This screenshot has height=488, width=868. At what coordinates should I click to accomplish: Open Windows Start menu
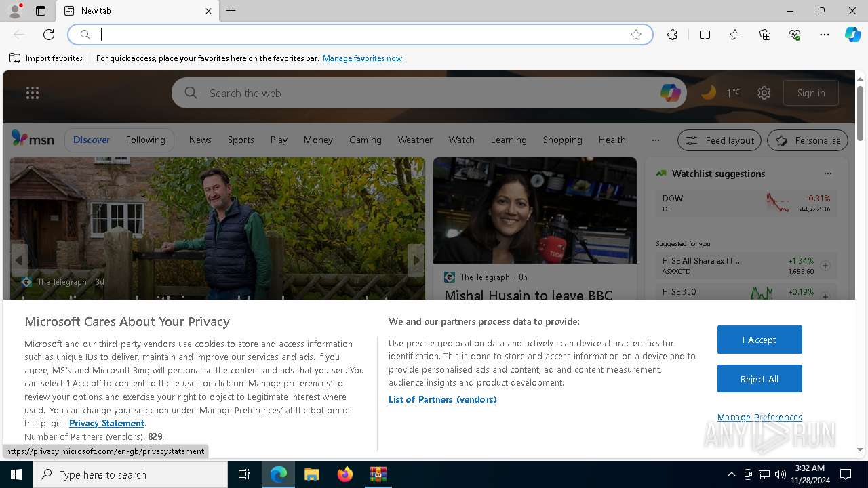(16, 474)
